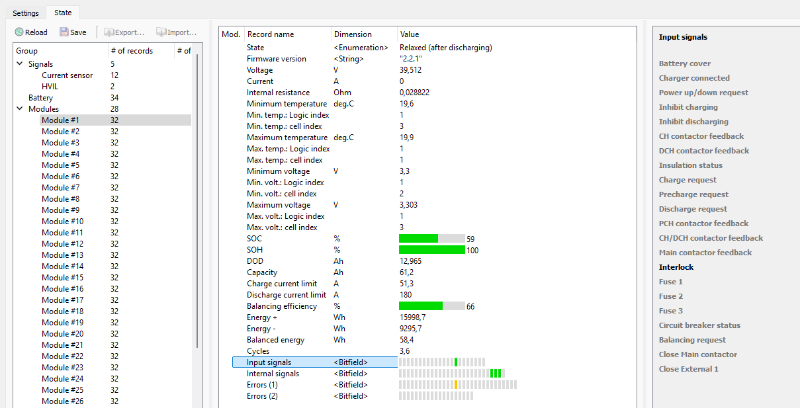This screenshot has width=800, height=408.
Task: Click the Insulation status signal label
Action: click(690, 165)
